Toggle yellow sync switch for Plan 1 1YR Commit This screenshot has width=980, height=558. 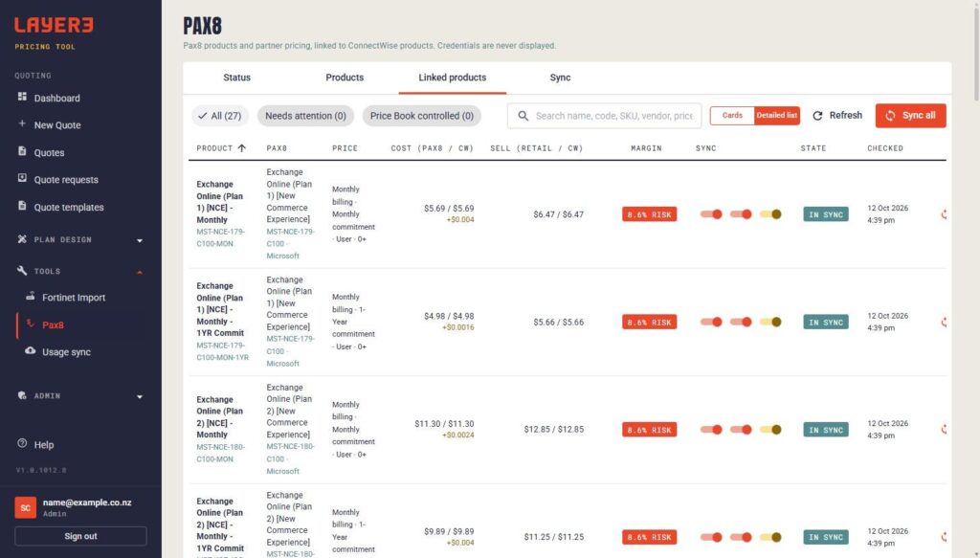click(x=770, y=322)
